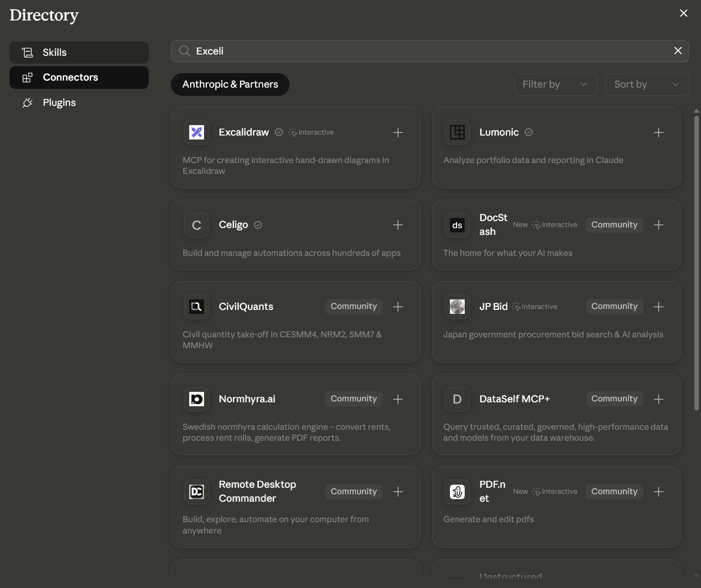Click the Interactive label on Excalidraw

pyautogui.click(x=311, y=132)
